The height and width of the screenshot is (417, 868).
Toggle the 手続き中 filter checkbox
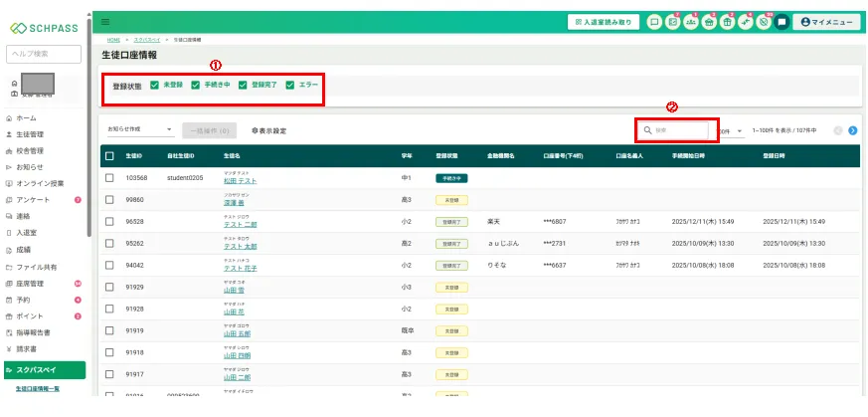point(196,86)
